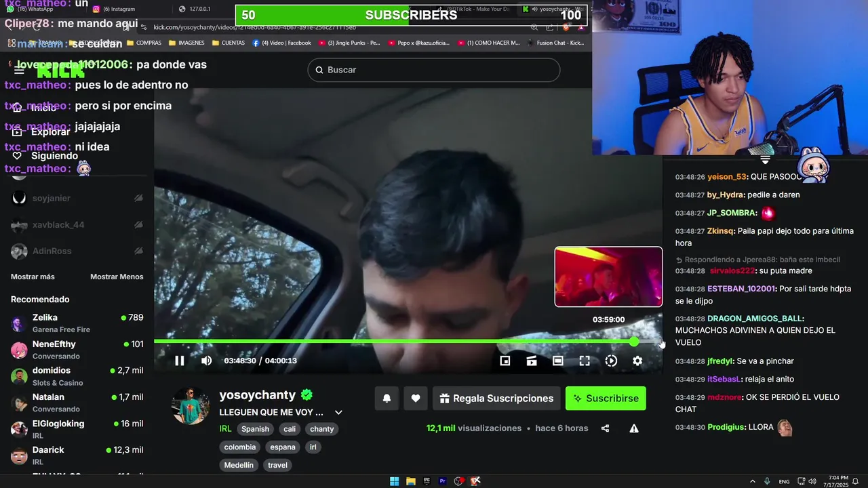Select the Medellín tag

[239, 466]
